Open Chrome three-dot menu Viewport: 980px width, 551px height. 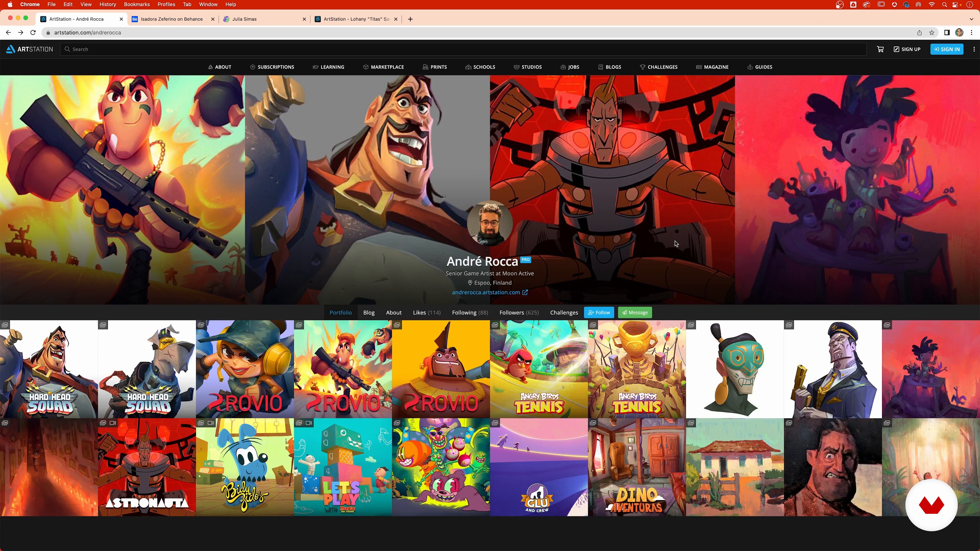pos(972,33)
